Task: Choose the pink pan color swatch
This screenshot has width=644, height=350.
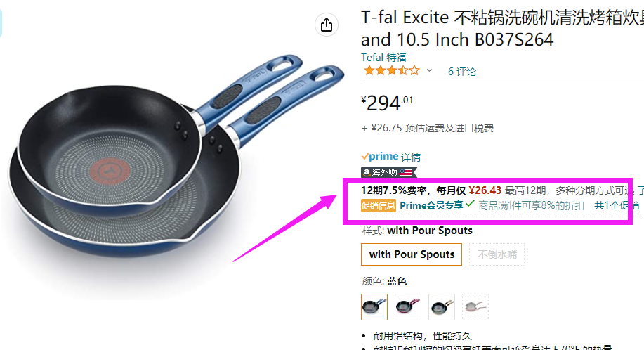Action: [x=475, y=307]
